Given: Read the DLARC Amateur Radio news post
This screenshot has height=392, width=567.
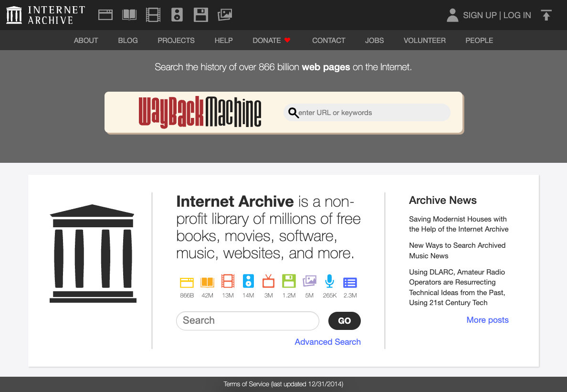Looking at the screenshot, I should (x=457, y=287).
